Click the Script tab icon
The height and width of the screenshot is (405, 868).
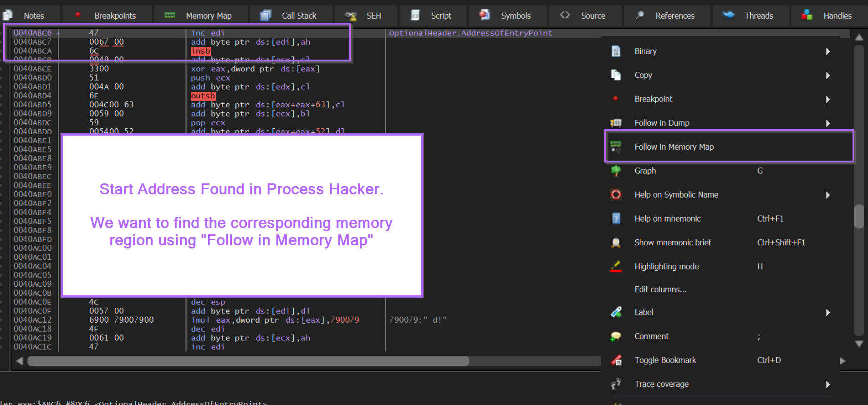415,15
